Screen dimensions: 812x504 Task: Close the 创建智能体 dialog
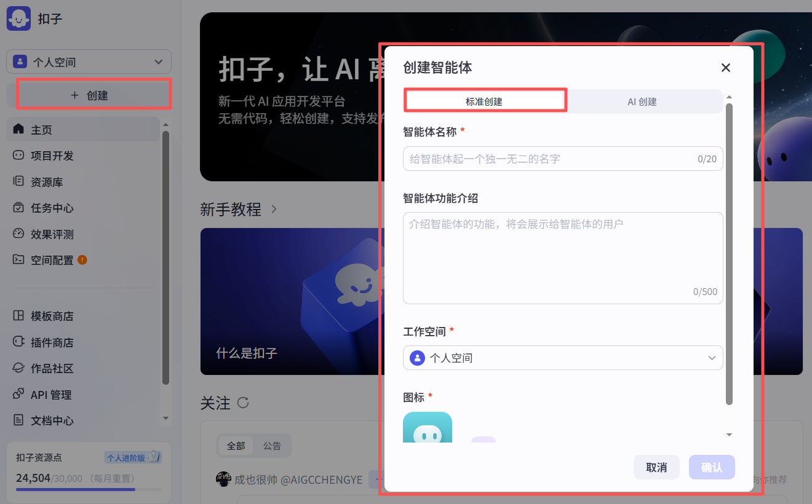pos(726,68)
